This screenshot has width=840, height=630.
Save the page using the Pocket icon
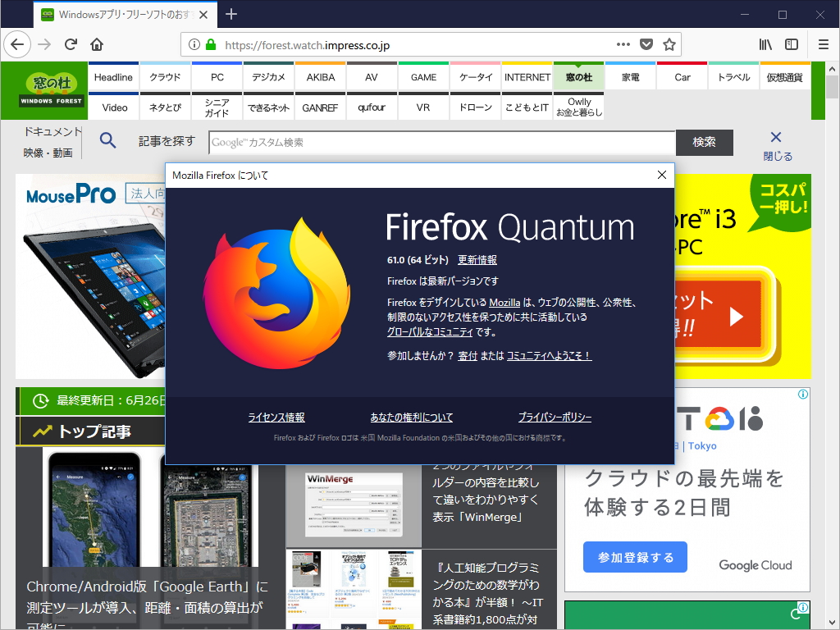click(x=647, y=44)
